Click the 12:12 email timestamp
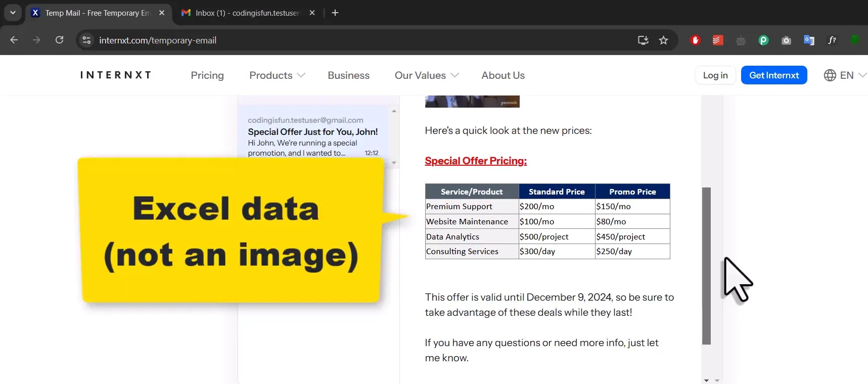The height and width of the screenshot is (384, 868). 372,153
